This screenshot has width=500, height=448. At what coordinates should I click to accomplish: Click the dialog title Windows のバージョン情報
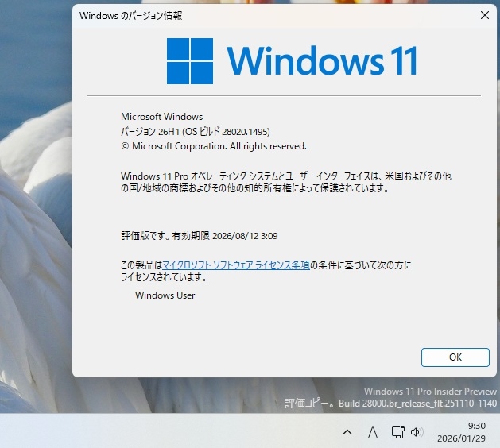click(130, 16)
